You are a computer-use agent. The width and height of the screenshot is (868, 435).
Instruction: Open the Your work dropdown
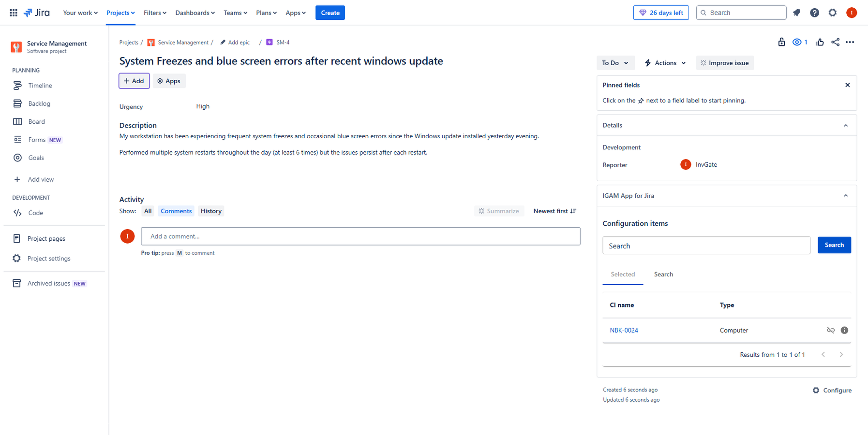(x=80, y=13)
